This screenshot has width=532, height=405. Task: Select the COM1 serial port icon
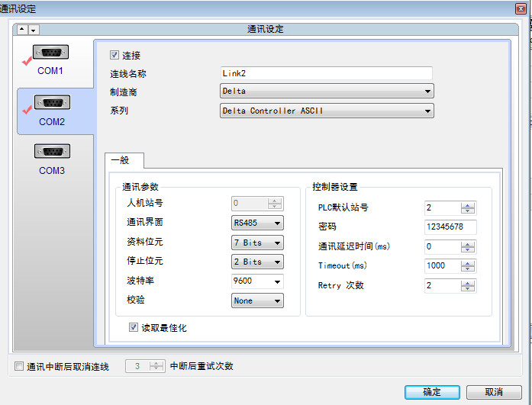tap(50, 53)
